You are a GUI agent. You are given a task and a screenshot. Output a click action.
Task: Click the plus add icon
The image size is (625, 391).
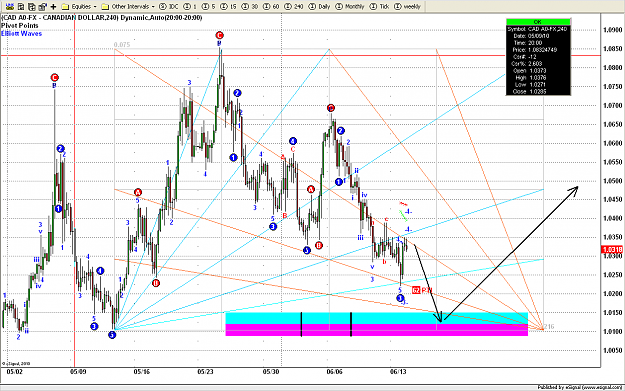point(53,7)
